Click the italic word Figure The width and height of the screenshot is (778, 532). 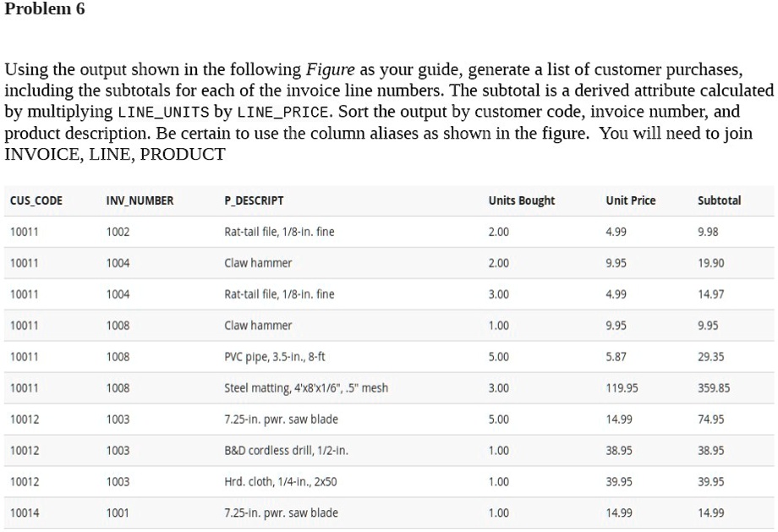click(x=330, y=69)
